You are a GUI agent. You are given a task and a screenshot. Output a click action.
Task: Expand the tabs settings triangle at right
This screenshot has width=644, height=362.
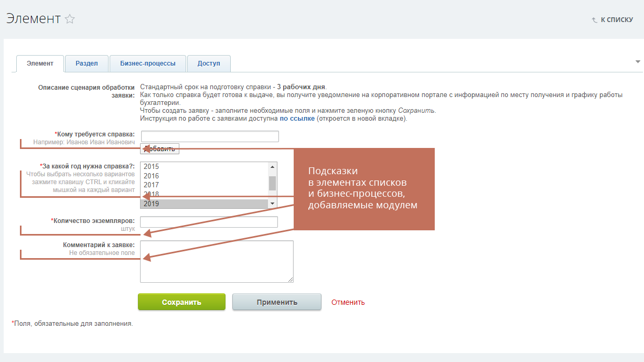[x=638, y=62]
